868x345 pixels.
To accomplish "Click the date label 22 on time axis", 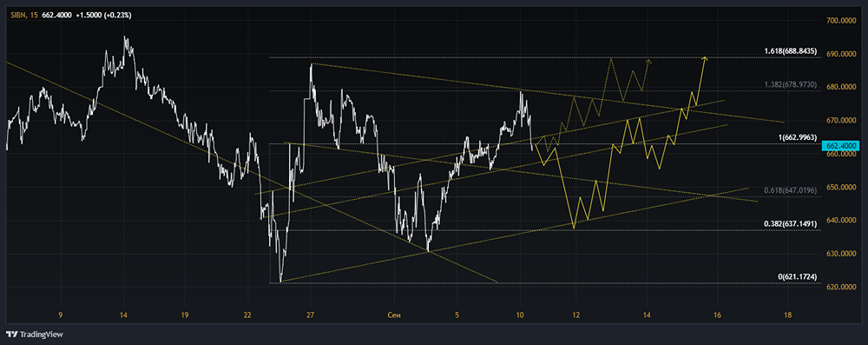I will 247,315.
